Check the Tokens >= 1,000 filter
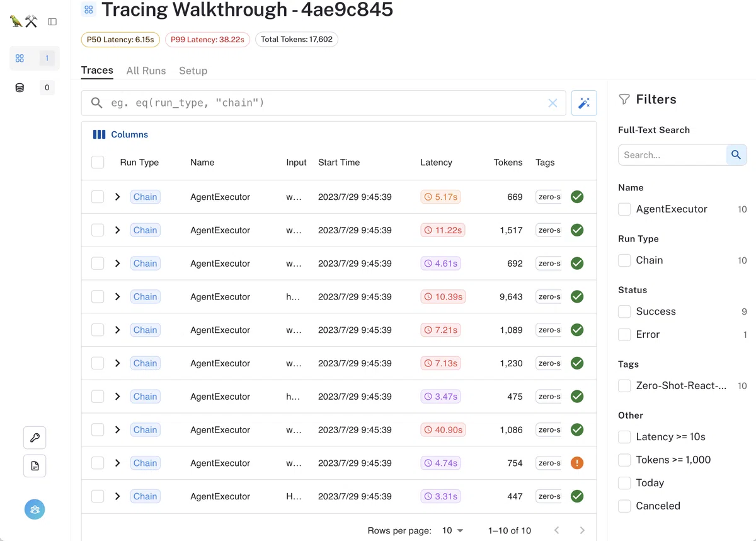756x541 pixels. (x=624, y=460)
